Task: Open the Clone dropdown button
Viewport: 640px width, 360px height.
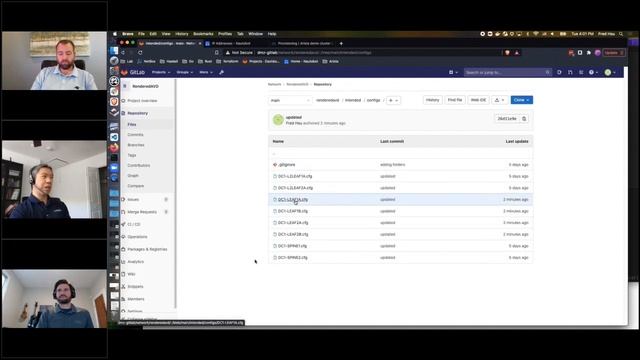Action: pos(522,100)
